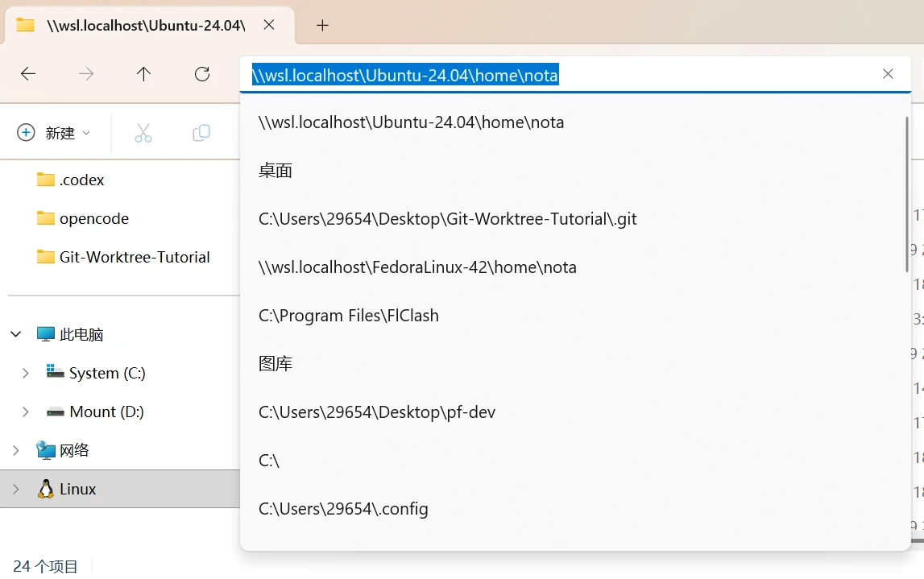Image resolution: width=924 pixels, height=579 pixels.
Task: Select the FedoraLinux-42 home path suggestion
Action: pyautogui.click(x=417, y=267)
